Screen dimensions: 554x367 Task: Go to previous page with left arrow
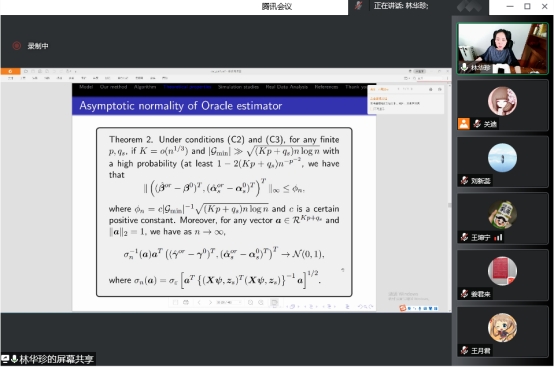click(199, 302)
